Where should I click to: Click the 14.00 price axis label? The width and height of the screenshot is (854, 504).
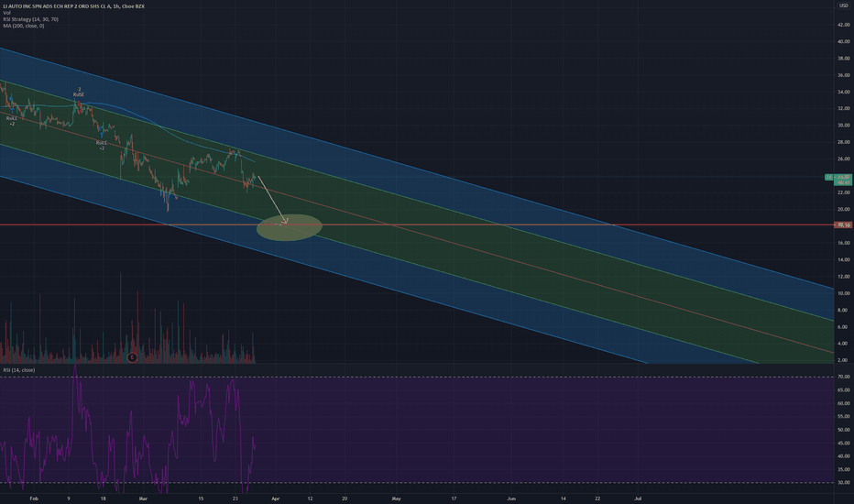click(844, 260)
